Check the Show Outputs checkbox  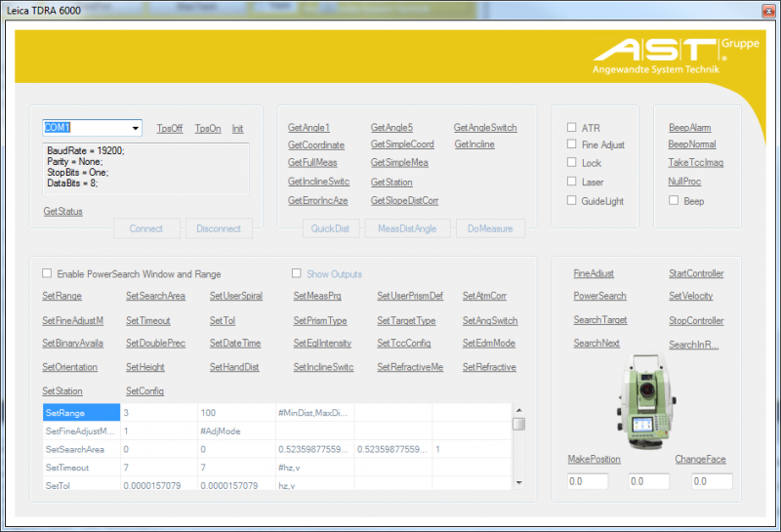pyautogui.click(x=297, y=273)
